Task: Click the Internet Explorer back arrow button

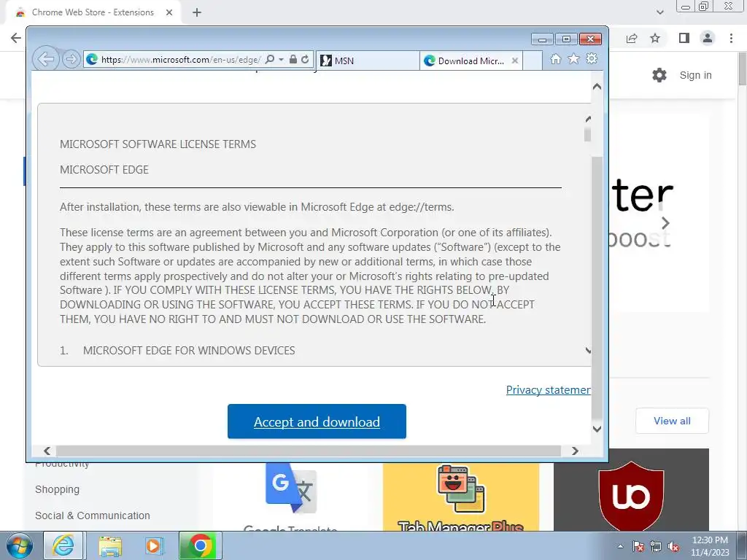Action: point(46,60)
